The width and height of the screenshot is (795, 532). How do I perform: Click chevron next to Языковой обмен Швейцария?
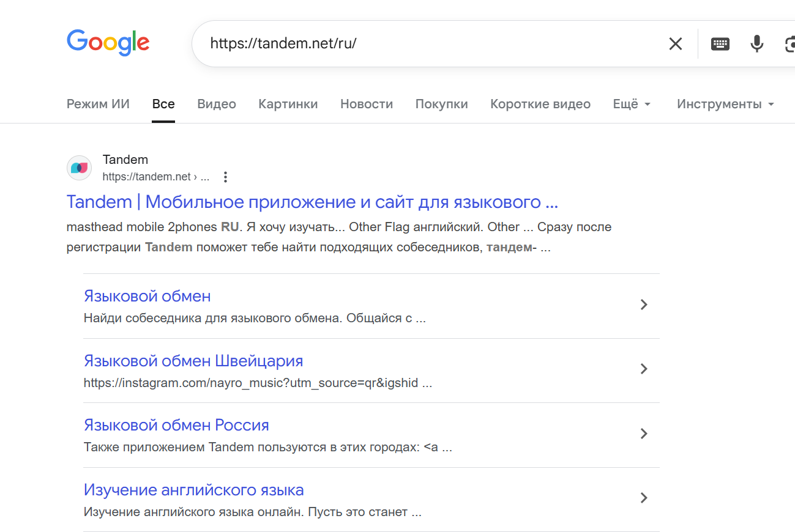[643, 369]
